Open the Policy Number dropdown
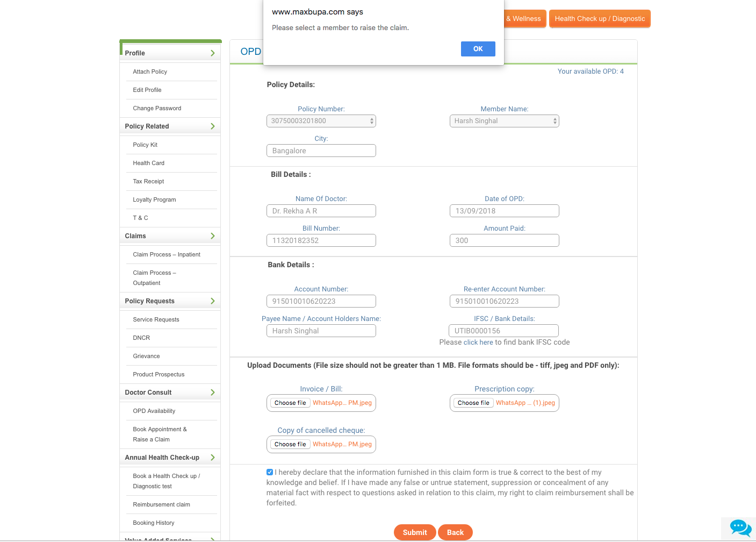Viewport: 756px width, 542px height. (x=321, y=121)
